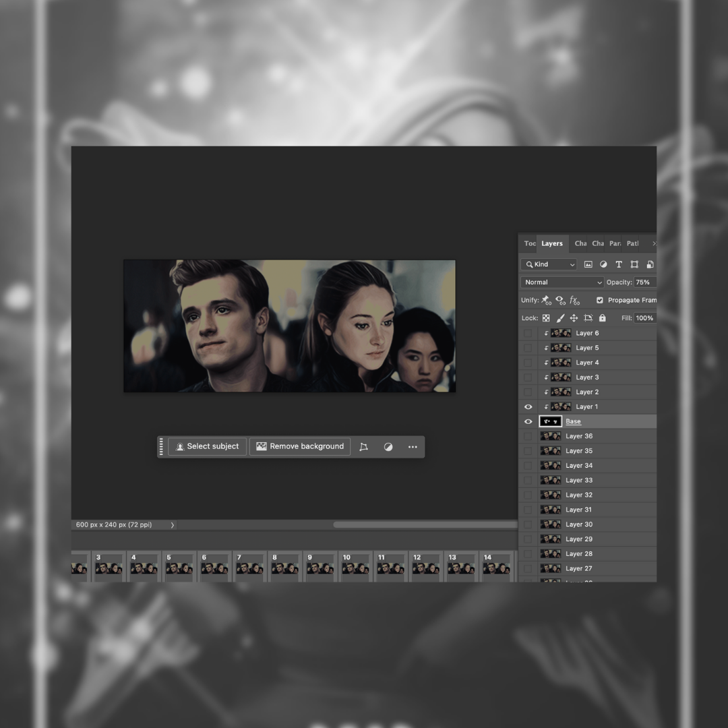Lock transparent pixels in Layers panel
The image size is (728, 728).
tap(546, 318)
